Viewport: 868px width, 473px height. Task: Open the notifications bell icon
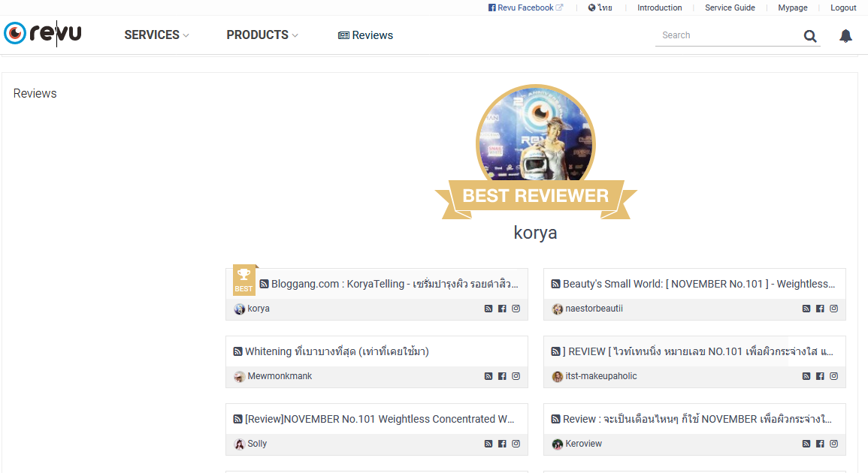(845, 36)
